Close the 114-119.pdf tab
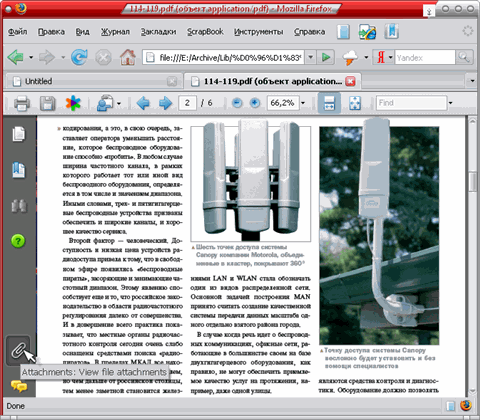Screen dimensions: 480x420 (x=350, y=81)
